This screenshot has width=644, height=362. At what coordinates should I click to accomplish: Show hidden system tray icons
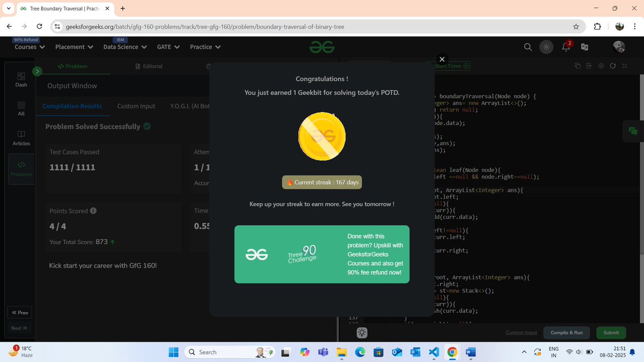click(524, 352)
